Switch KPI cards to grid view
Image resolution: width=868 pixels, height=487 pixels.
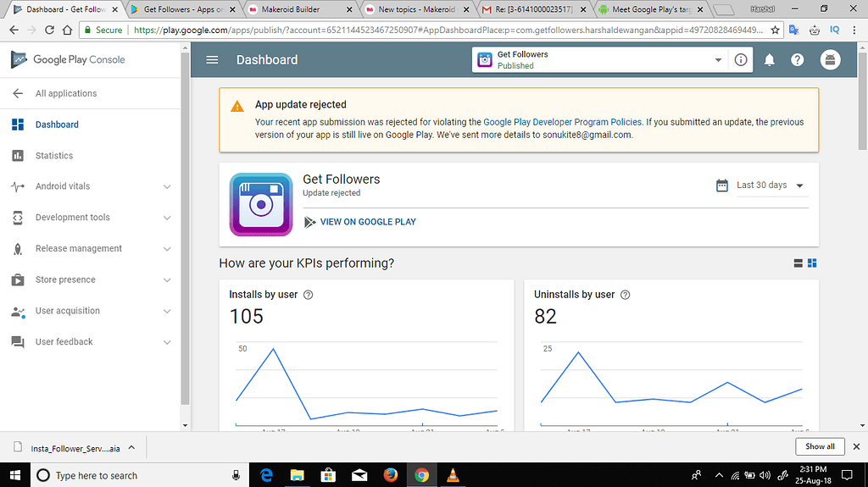pyautogui.click(x=812, y=263)
